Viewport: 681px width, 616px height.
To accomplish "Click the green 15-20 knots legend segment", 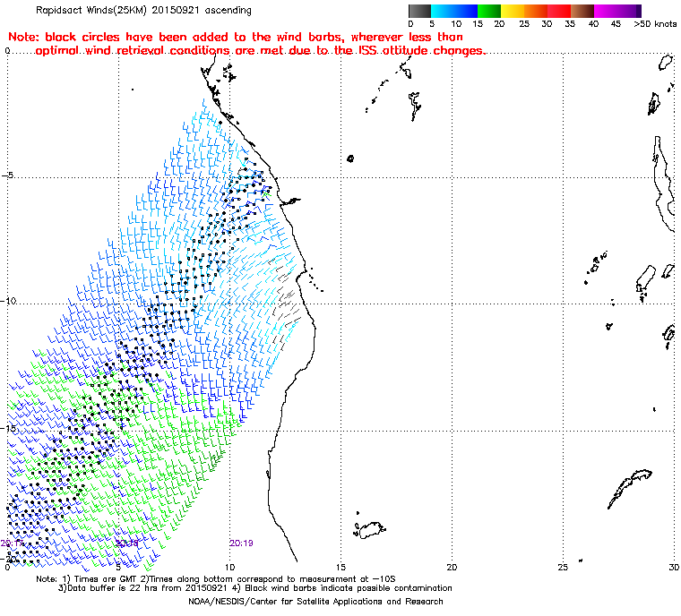I will pyautogui.click(x=489, y=12).
